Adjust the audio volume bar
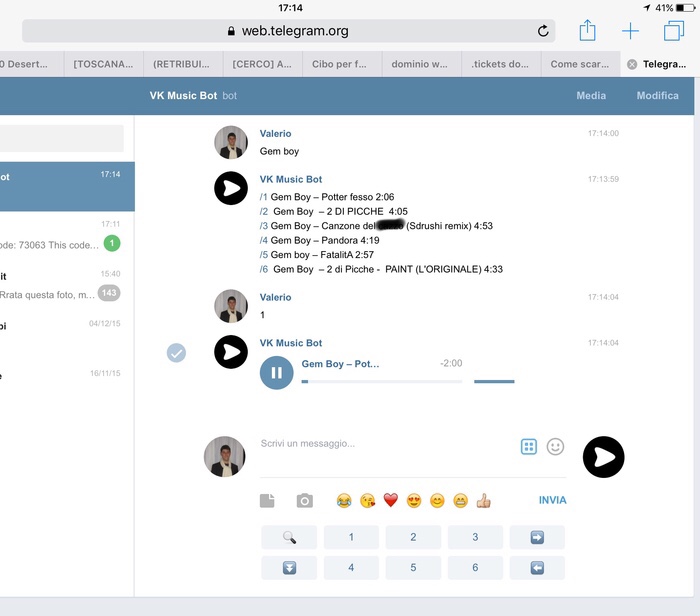This screenshot has height=616, width=700. (494, 382)
